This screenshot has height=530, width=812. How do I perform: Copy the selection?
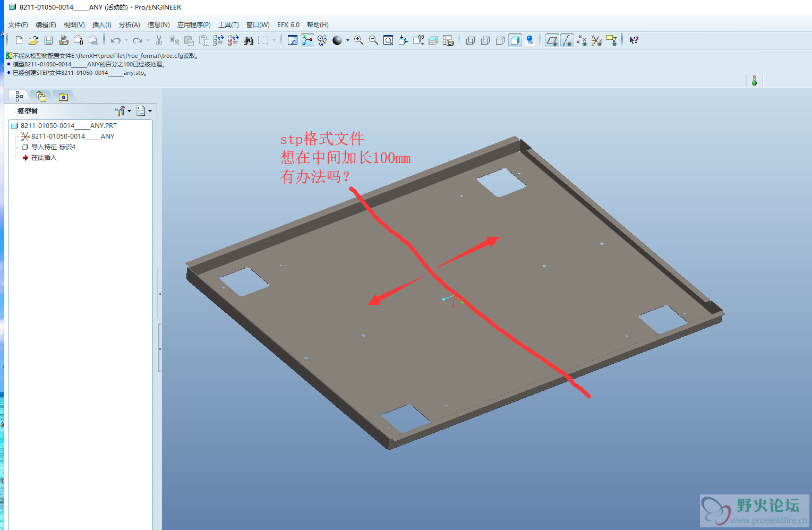174,40
